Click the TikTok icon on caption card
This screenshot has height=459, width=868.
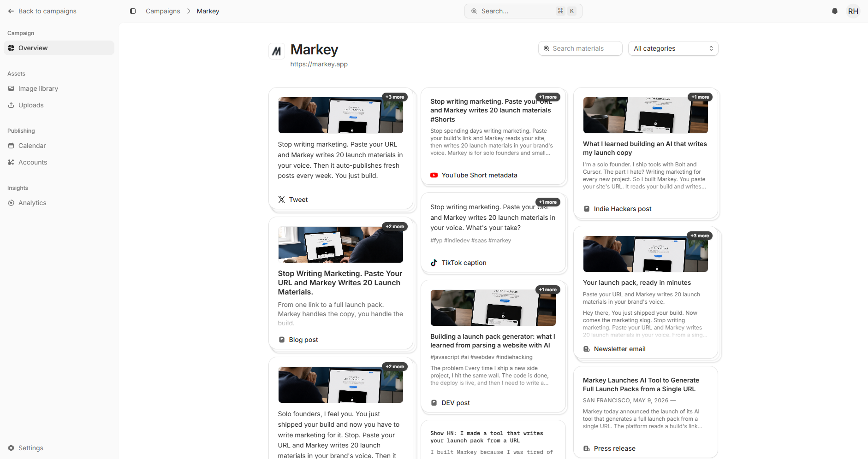click(434, 263)
